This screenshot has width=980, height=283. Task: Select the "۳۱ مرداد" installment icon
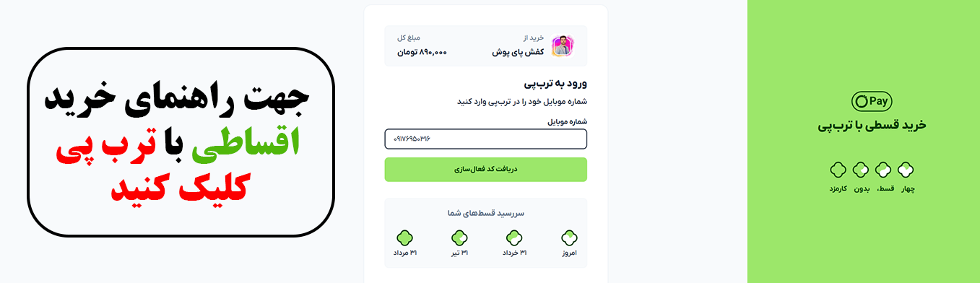(404, 238)
